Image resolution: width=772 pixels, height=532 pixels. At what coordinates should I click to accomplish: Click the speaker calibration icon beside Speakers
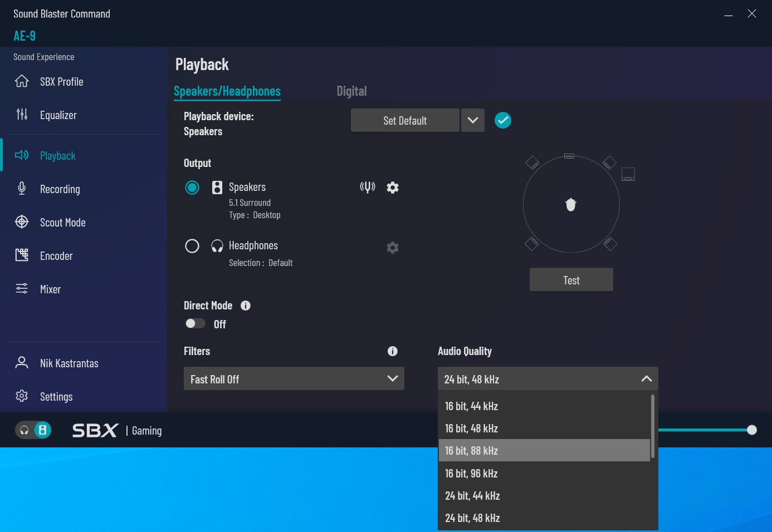[x=368, y=188]
